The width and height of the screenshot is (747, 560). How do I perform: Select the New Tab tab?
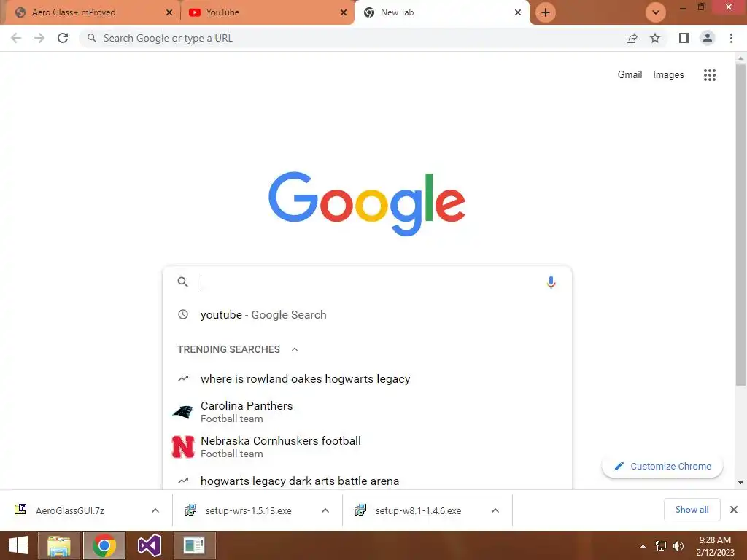tap(441, 12)
